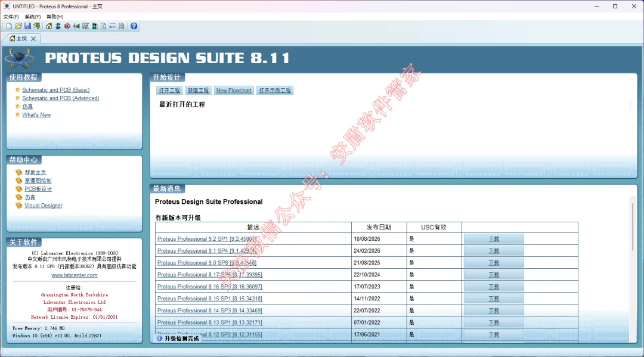Open PCB Layout via red chip icon
Screen dimensions: 644x357
tap(67, 26)
